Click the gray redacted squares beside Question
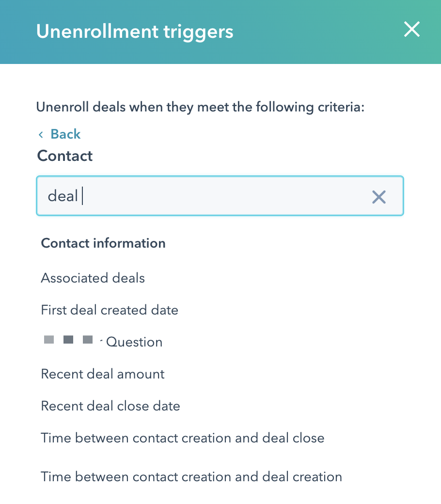The width and height of the screenshot is (441, 504). click(68, 340)
